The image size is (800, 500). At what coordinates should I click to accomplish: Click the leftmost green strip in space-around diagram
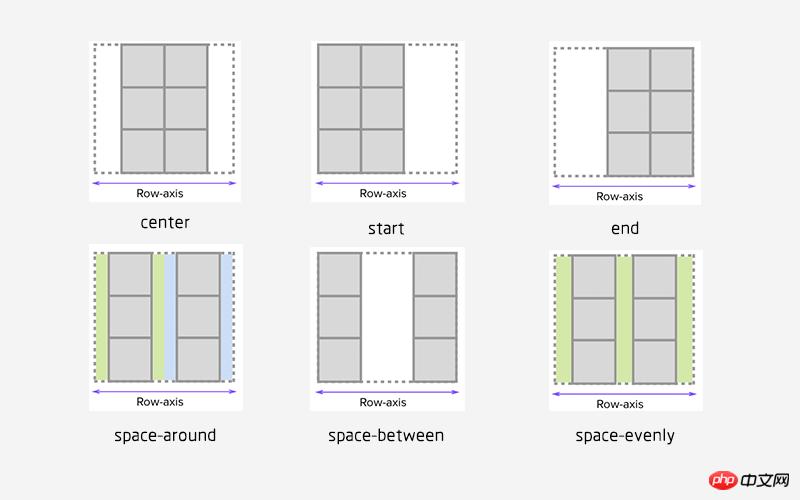tap(101, 316)
